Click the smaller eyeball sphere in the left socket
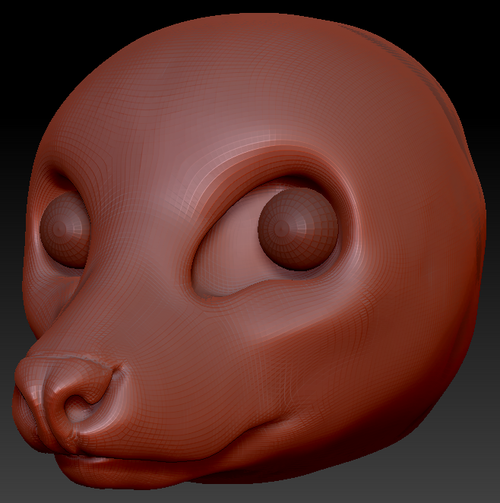 coord(65,230)
